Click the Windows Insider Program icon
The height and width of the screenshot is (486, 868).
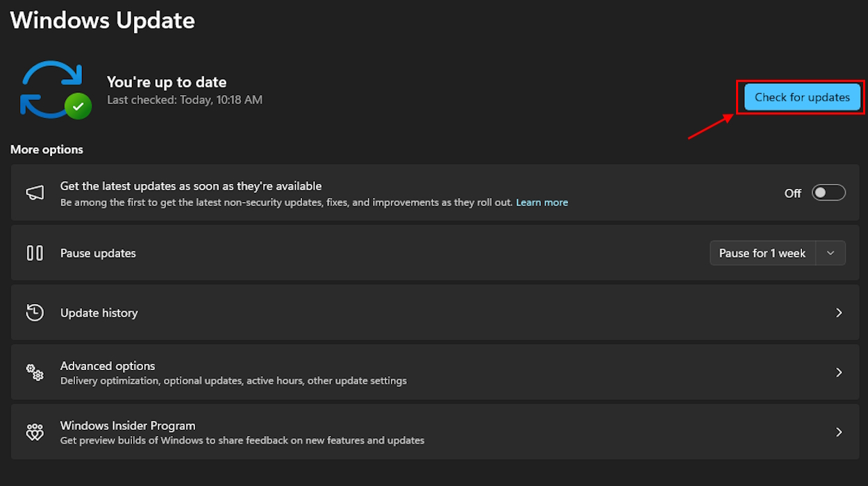click(x=35, y=432)
